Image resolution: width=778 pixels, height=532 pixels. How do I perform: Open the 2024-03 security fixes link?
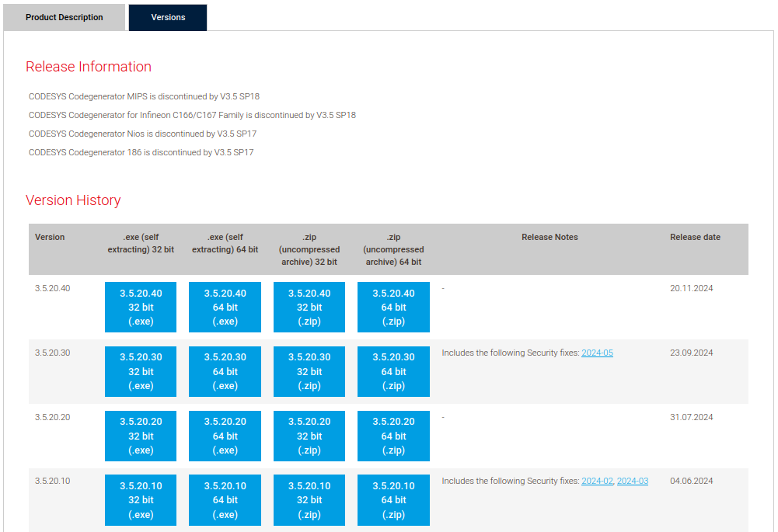pyautogui.click(x=632, y=481)
